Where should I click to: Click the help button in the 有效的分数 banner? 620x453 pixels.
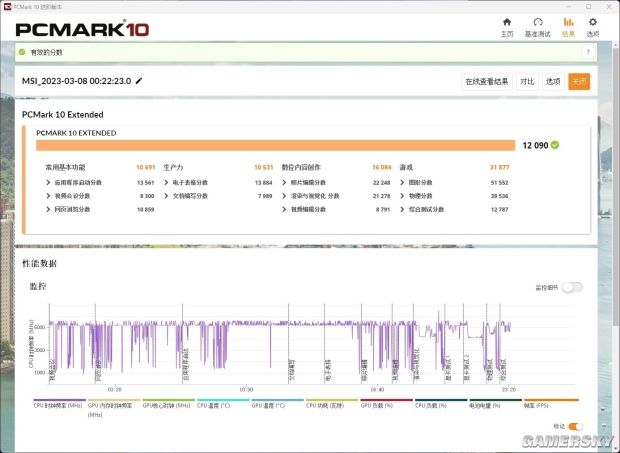[x=588, y=52]
